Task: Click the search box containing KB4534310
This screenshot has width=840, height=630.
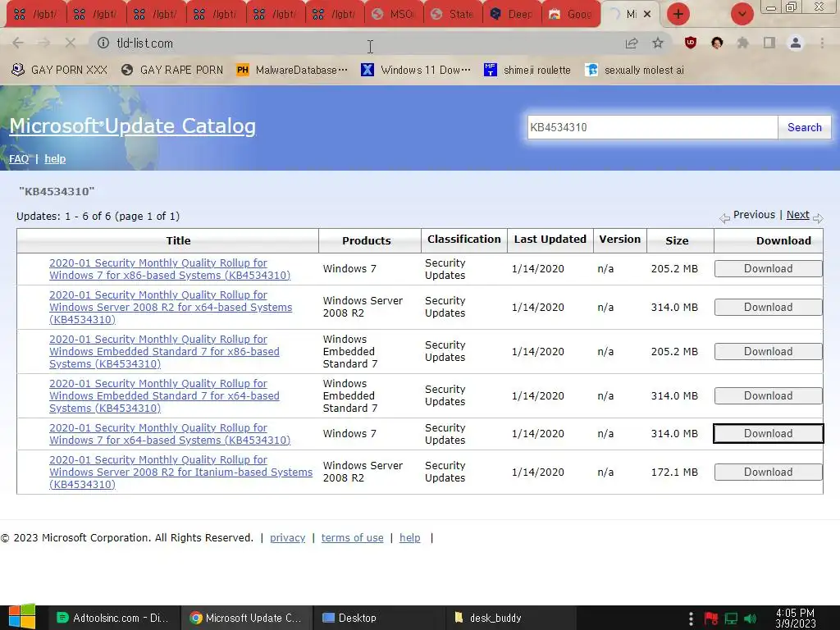Action: [x=652, y=127]
